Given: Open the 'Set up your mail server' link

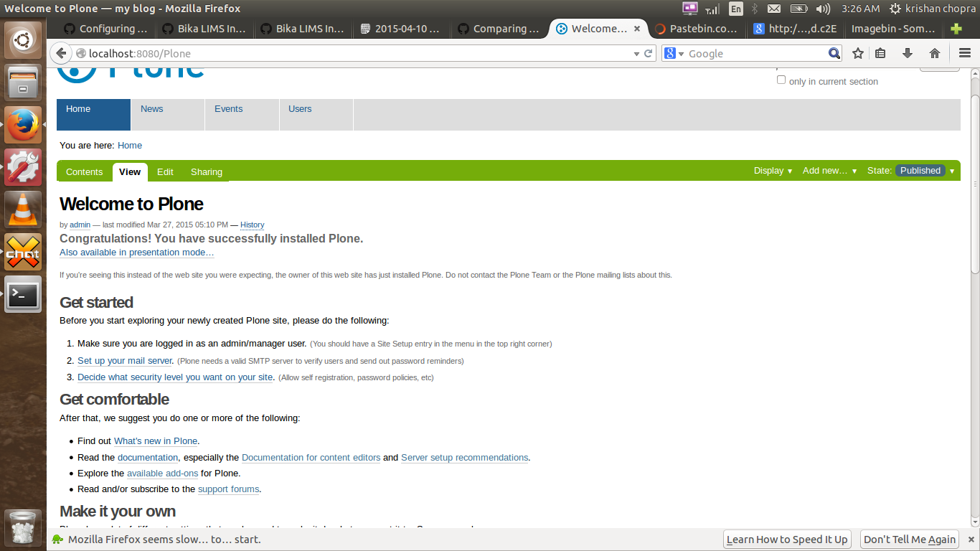Looking at the screenshot, I should (125, 361).
